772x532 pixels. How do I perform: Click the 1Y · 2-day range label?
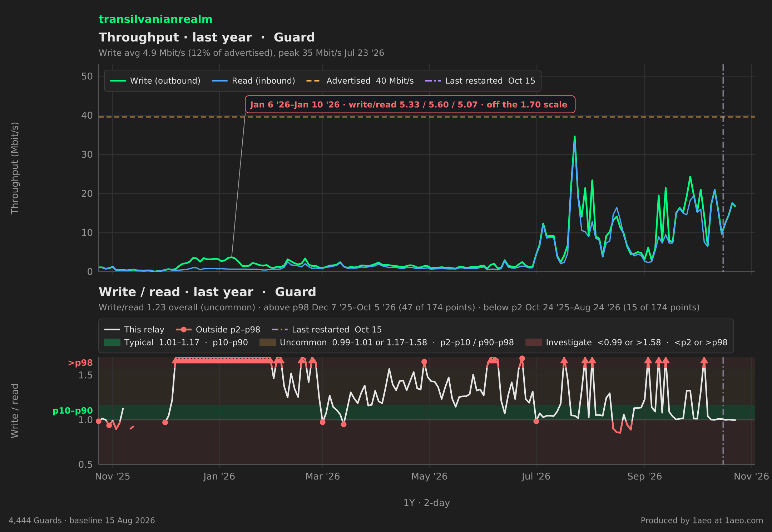[x=426, y=503]
